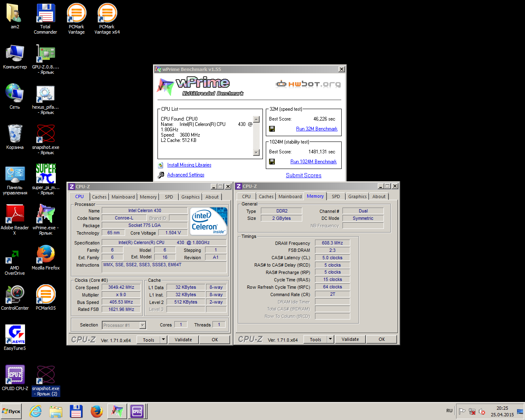The width and height of the screenshot is (525, 420).
Task: Open SPD tab in left CPU-Z window
Action: coord(169,197)
